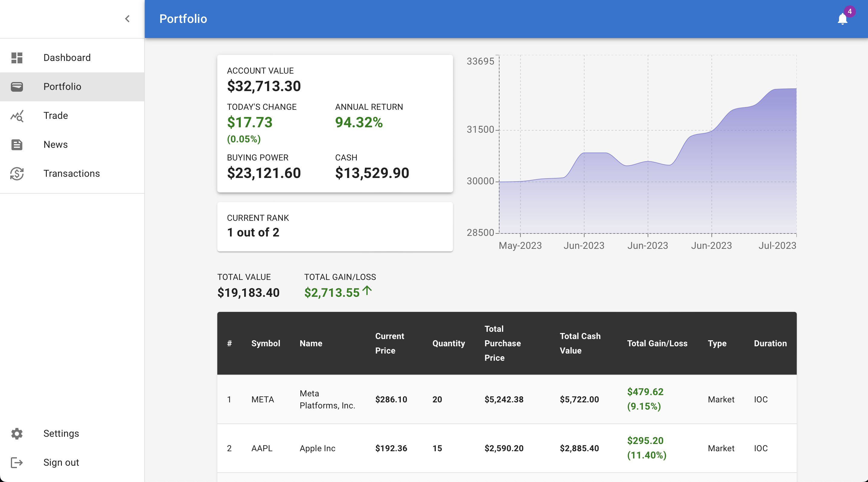Click the Dashboard grid icon
Screen dimensions: 868x482
[x=17, y=58]
